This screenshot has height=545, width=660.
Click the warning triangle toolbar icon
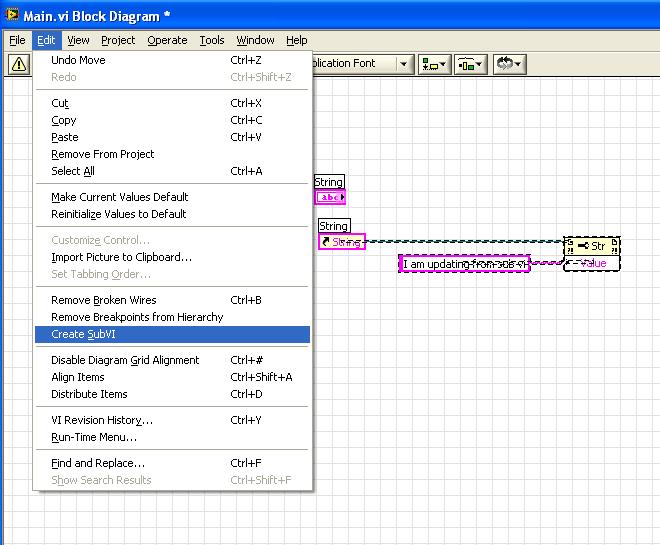click(x=19, y=64)
